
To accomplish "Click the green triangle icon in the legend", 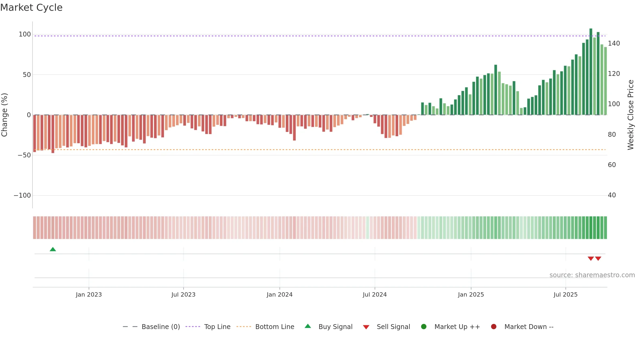I will tap(308, 326).
